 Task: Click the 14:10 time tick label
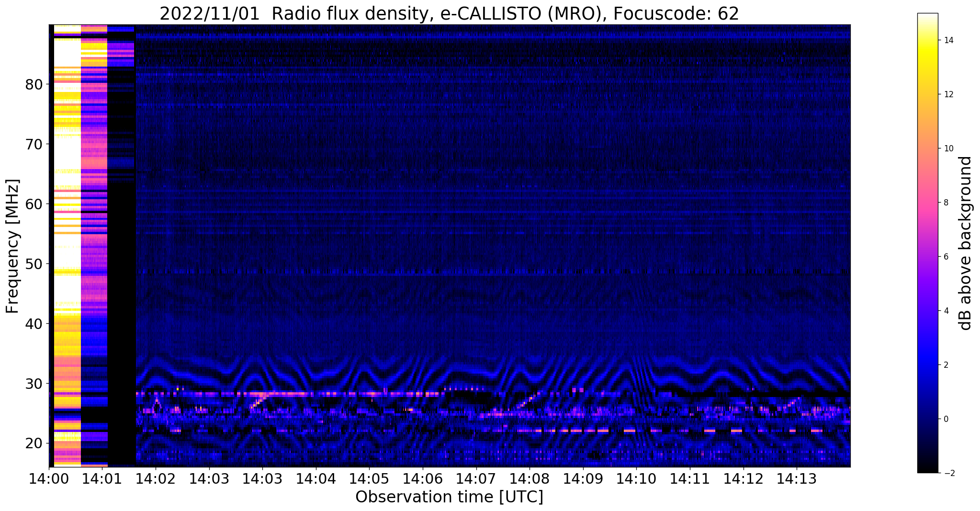click(x=636, y=478)
